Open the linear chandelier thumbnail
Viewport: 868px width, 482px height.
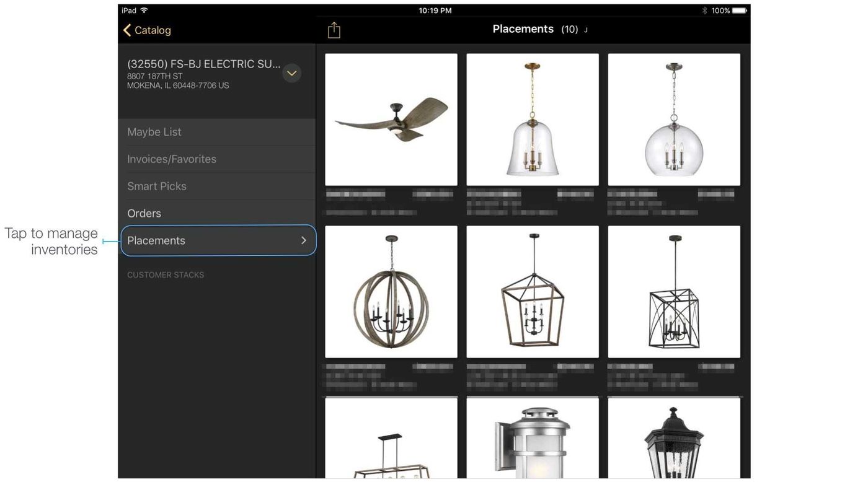click(391, 438)
